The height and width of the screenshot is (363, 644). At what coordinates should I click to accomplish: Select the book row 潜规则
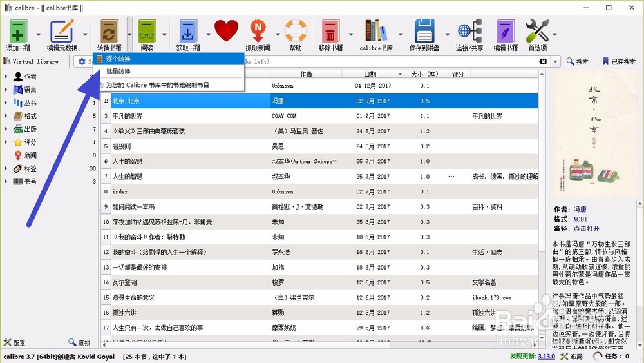[x=319, y=146]
